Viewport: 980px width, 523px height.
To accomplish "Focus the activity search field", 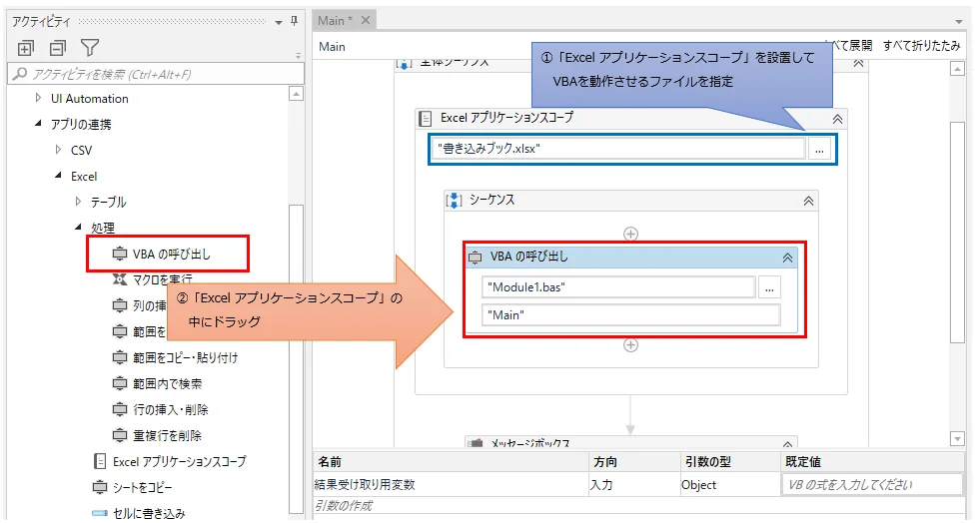I will 156,74.
